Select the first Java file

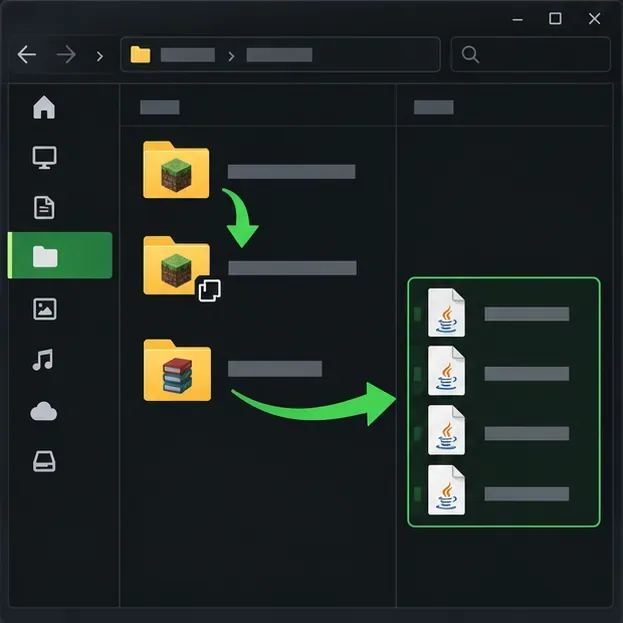point(446,313)
